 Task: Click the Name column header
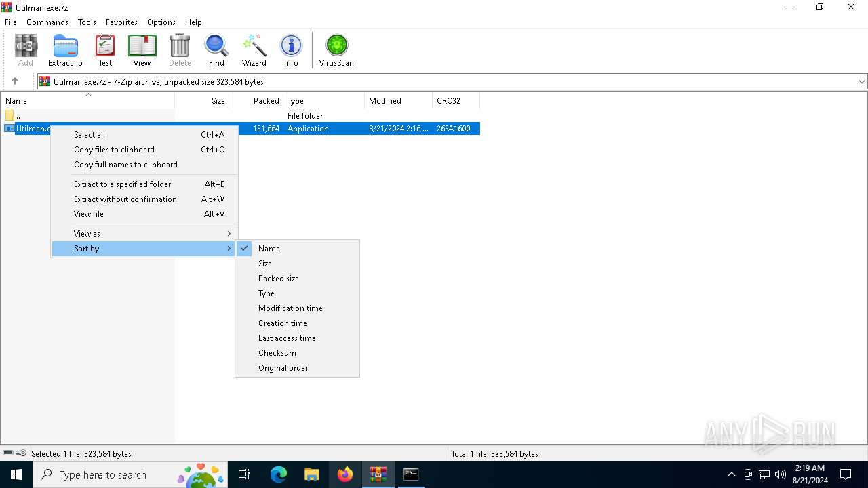point(87,101)
